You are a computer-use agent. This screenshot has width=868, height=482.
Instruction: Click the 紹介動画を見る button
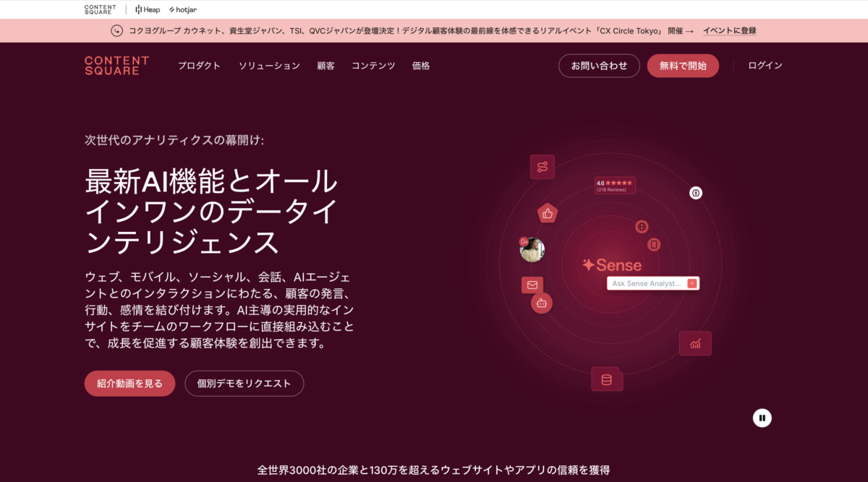pos(129,384)
